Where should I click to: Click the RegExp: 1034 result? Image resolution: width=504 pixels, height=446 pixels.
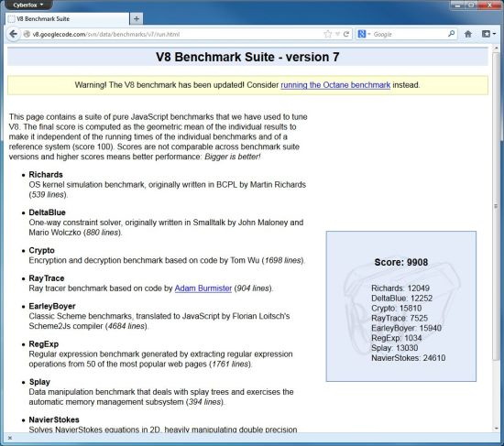pos(396,338)
